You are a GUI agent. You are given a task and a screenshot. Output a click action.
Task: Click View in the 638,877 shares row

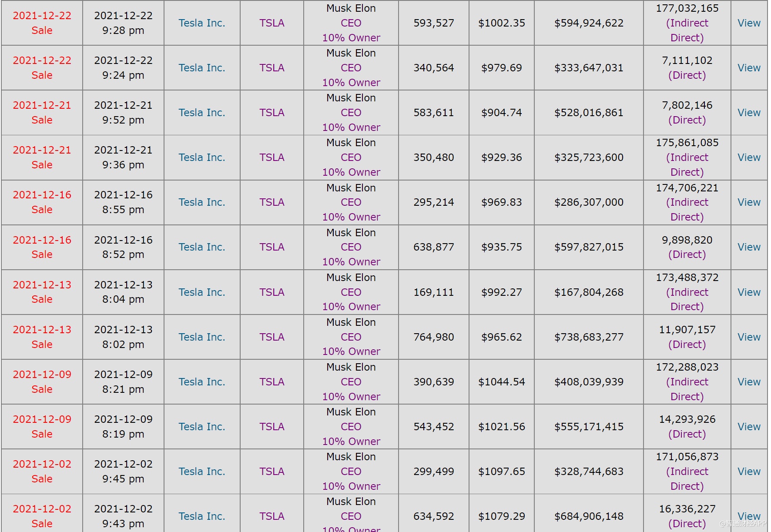coord(749,247)
